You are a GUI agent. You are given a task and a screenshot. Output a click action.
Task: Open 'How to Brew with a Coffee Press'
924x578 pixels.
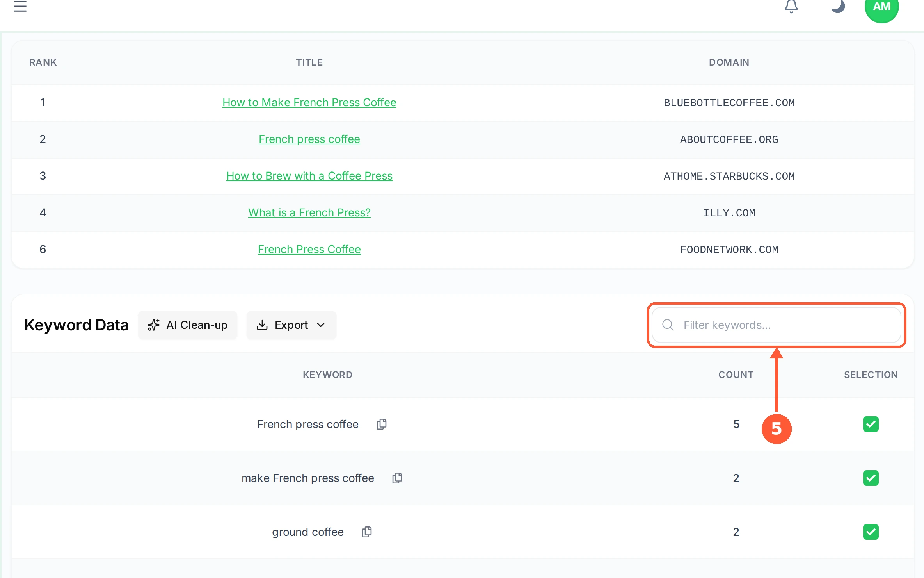(x=309, y=176)
